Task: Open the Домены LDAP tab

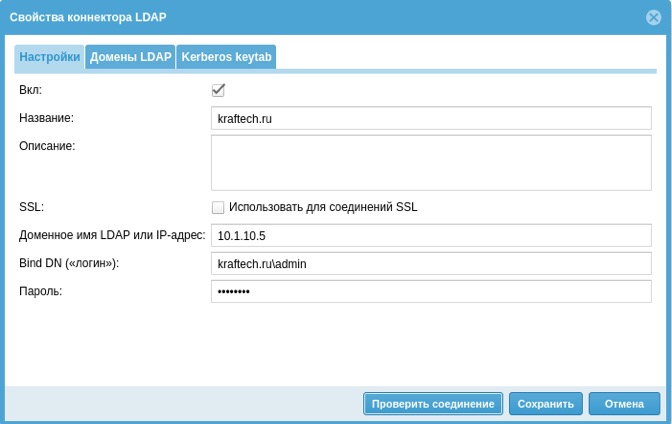Action: tap(130, 57)
